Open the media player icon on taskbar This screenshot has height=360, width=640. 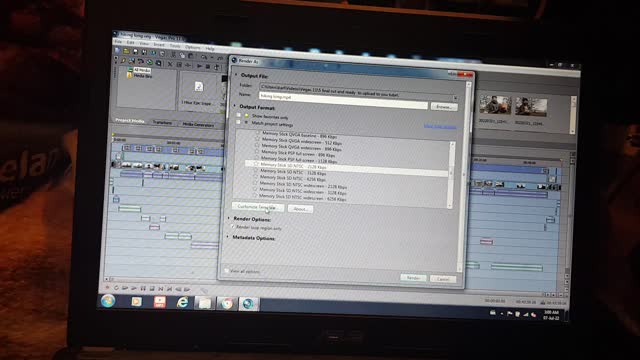[x=136, y=302]
